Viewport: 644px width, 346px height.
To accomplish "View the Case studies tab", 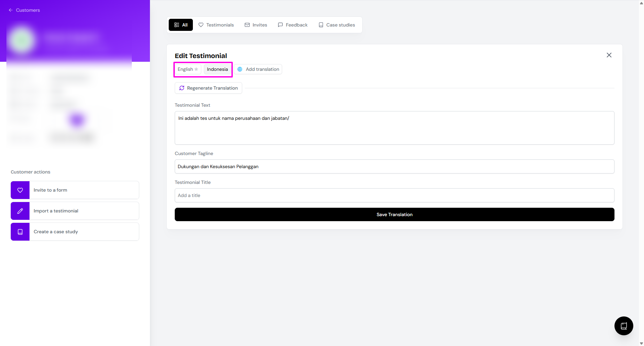I will coord(337,25).
